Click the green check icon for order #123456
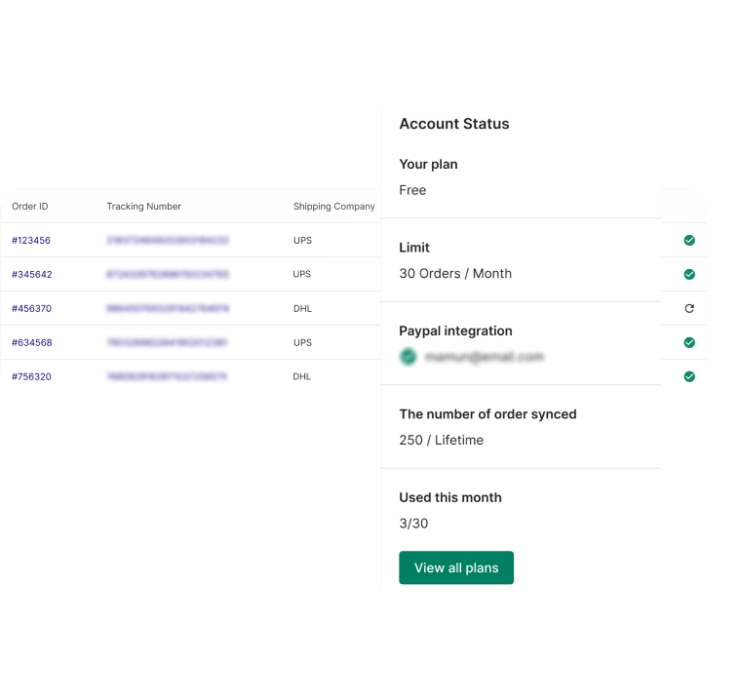This screenshot has height=700, width=741. pyautogui.click(x=689, y=240)
